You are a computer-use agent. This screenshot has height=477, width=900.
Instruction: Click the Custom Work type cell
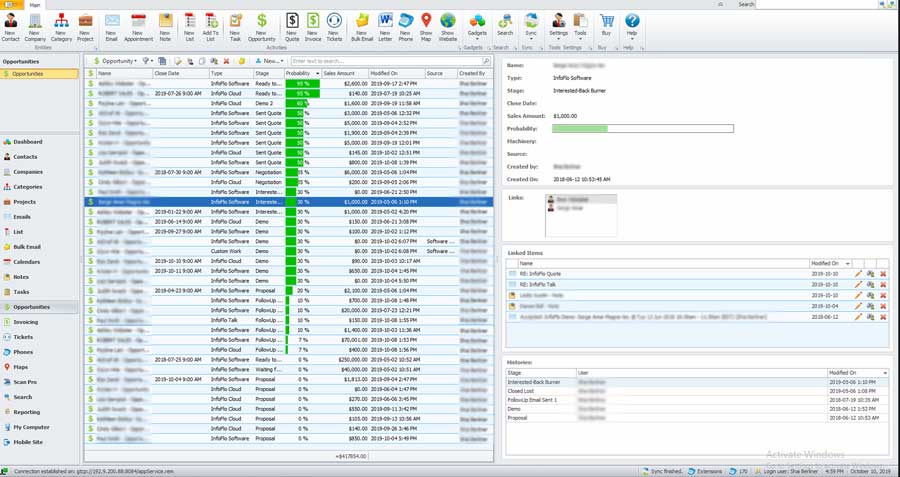coord(231,251)
